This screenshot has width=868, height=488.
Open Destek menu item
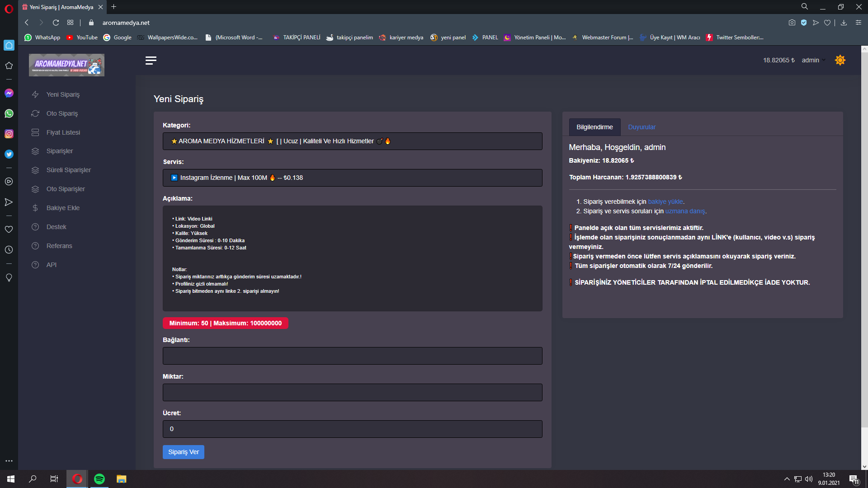56,227
